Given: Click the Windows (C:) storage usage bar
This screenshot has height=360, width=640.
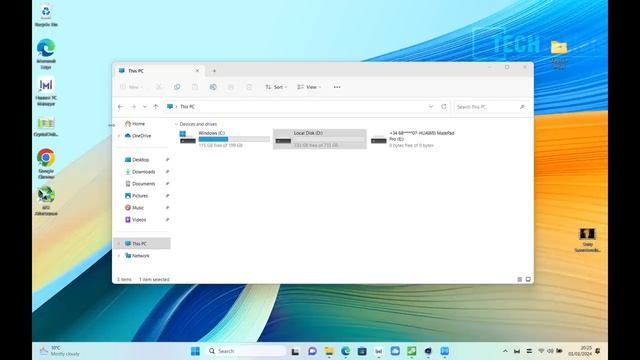Looking at the screenshot, I should [x=234, y=139].
